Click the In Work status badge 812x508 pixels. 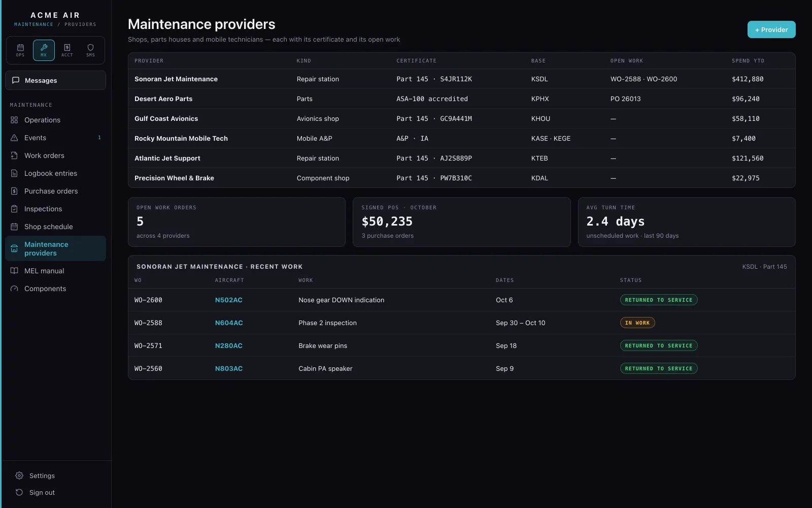(637, 323)
